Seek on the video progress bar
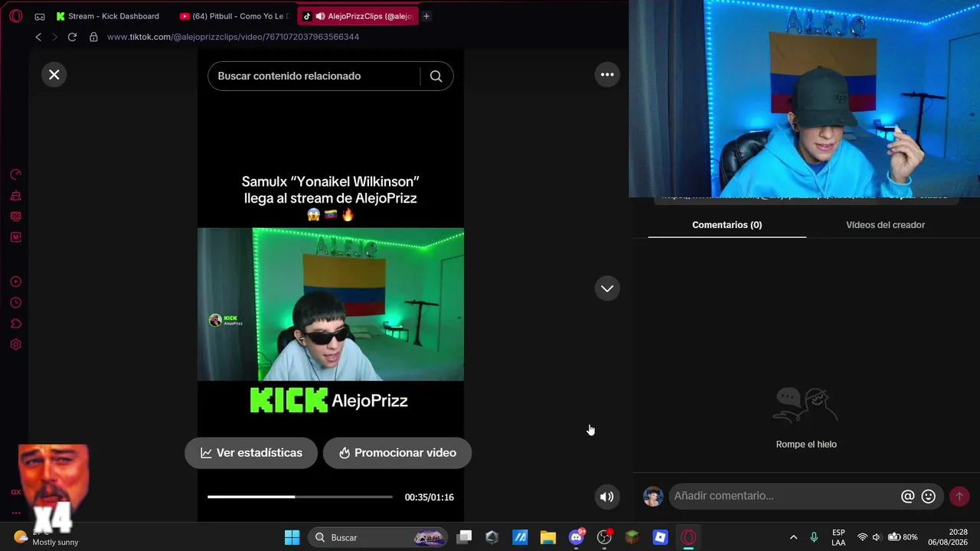The image size is (980, 551). click(299, 497)
